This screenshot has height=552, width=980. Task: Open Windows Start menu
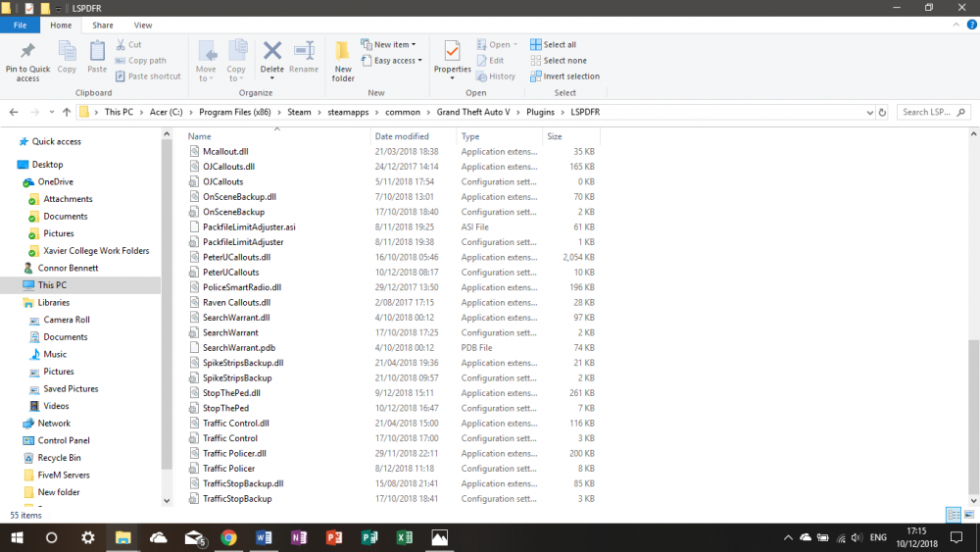coord(17,537)
